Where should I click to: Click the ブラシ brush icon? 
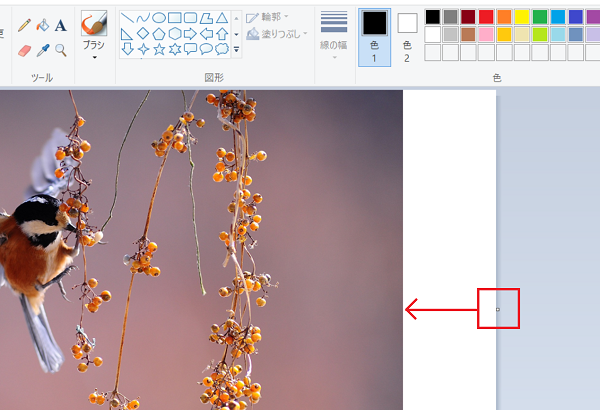pos(94,23)
